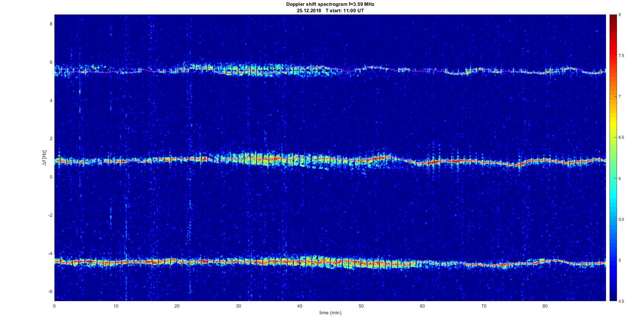644x323 pixels.
Task: Click the colorbar tick label '5.5'
Action: click(x=621, y=219)
